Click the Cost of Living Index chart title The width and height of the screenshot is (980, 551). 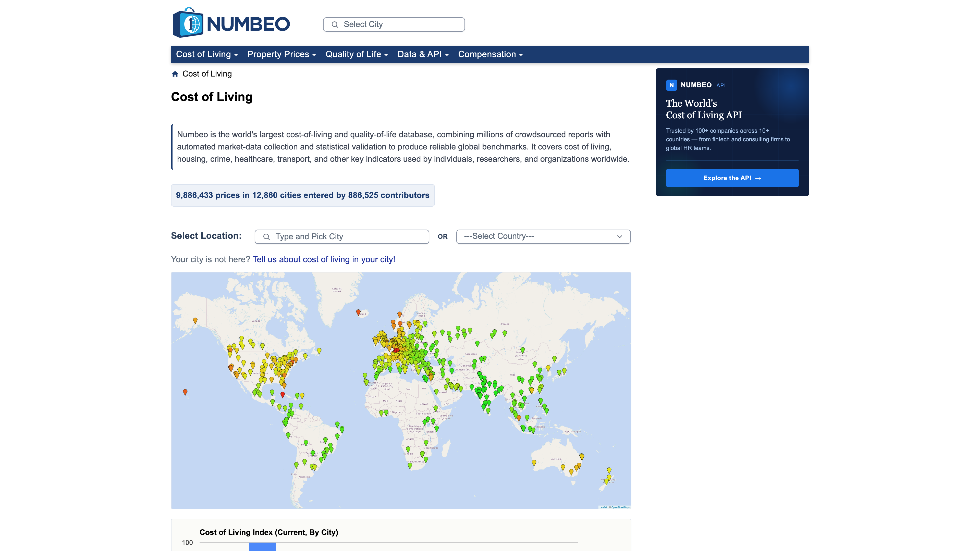click(268, 532)
